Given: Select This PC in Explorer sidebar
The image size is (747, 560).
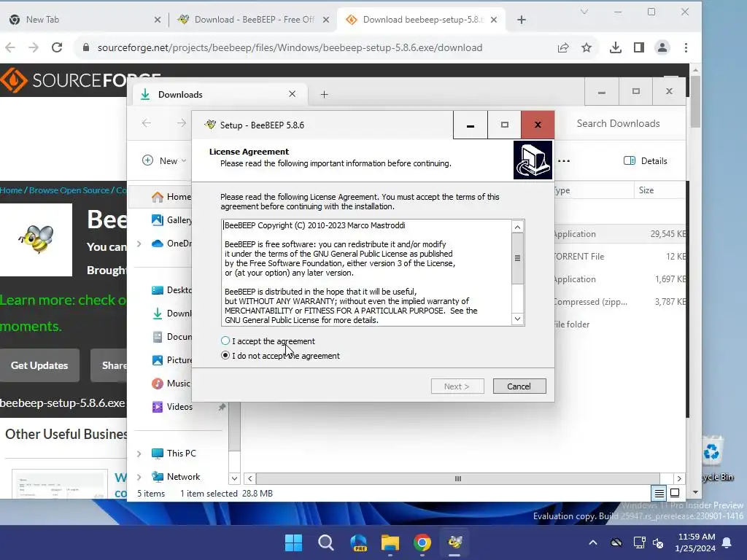Looking at the screenshot, I should [x=174, y=454].
